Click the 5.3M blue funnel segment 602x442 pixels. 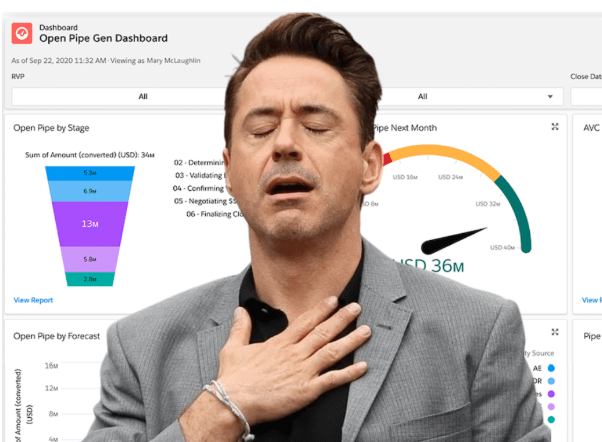(90, 173)
